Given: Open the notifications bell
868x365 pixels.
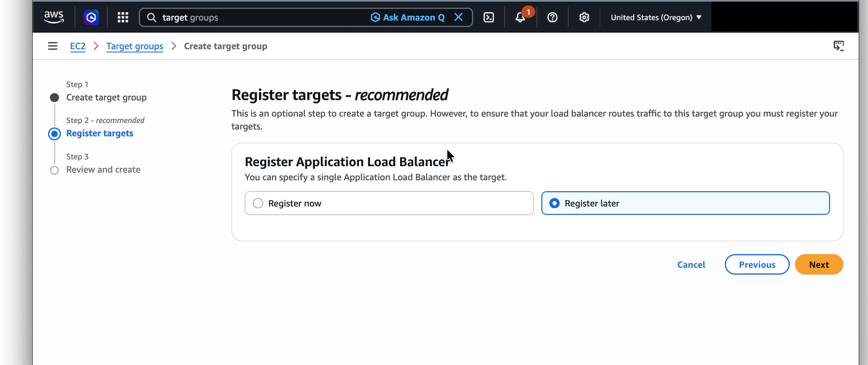Looking at the screenshot, I should (520, 17).
